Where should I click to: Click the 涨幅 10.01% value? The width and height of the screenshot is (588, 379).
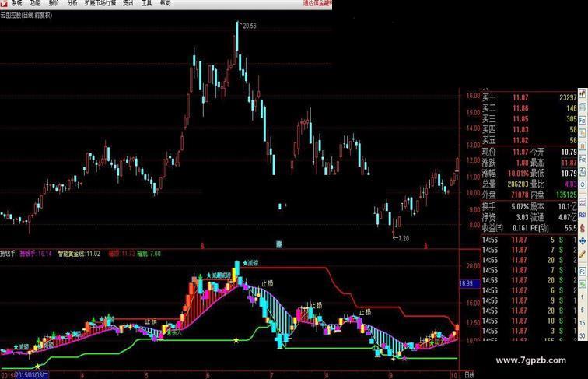(x=518, y=174)
